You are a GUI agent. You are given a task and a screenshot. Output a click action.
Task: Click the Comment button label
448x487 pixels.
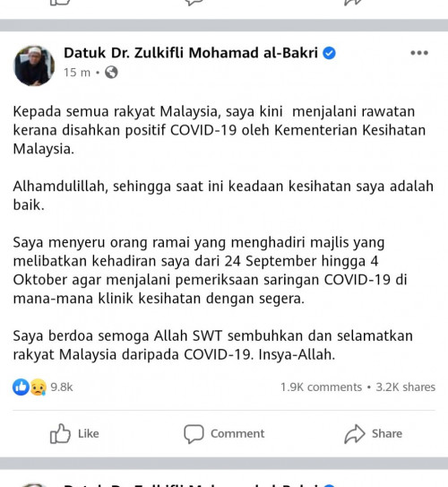237,433
